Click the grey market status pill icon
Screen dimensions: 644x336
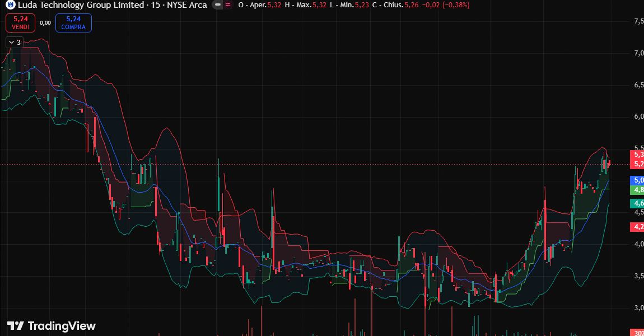tap(218, 5)
